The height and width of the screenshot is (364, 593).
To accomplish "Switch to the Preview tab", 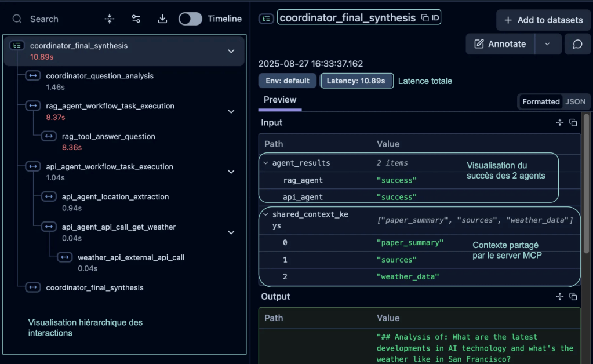I will click(280, 100).
